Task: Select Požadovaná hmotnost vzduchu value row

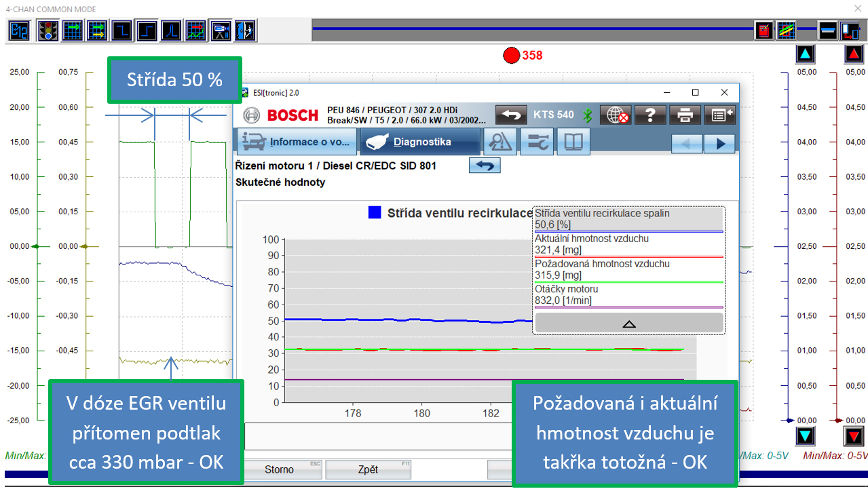Action: pyautogui.click(x=629, y=271)
